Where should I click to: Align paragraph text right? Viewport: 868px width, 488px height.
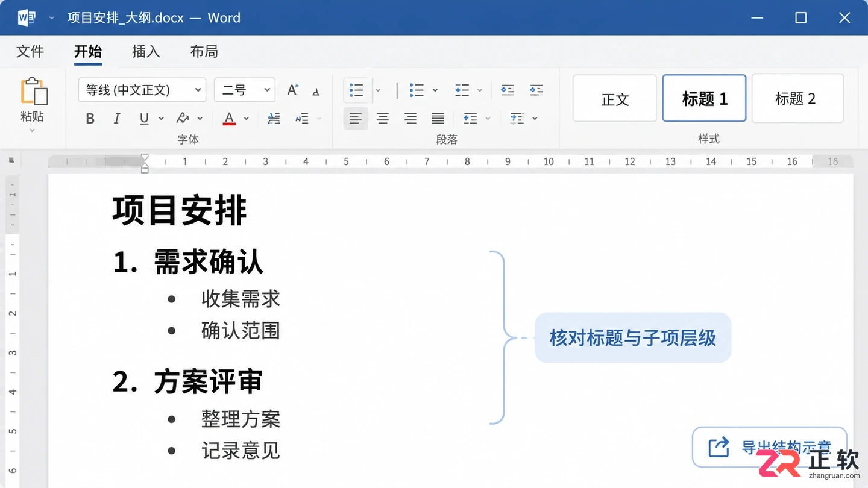410,119
